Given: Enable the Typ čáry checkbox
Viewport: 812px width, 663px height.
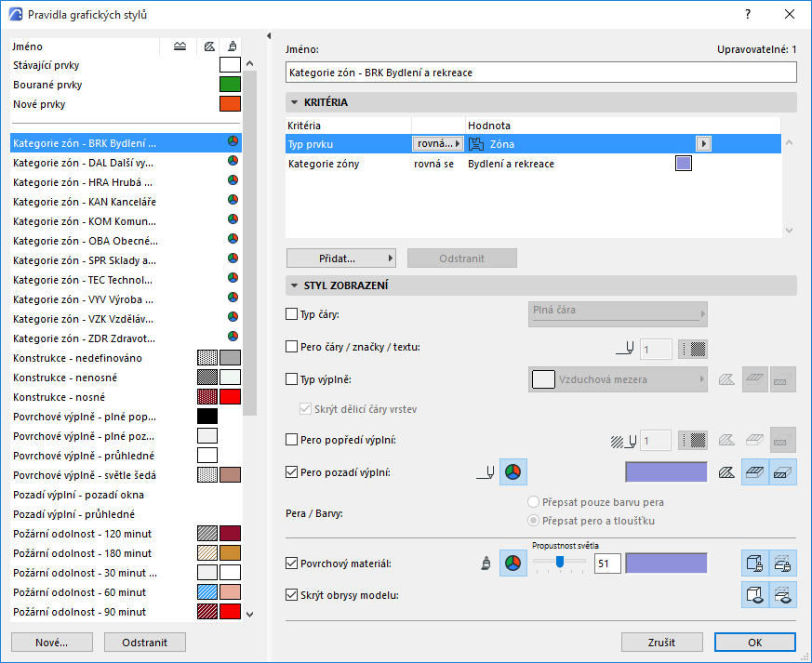Looking at the screenshot, I should click(291, 314).
